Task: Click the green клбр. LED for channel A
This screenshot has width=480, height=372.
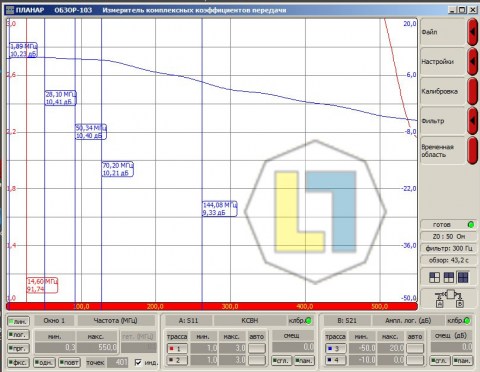Action: pyautogui.click(x=309, y=321)
